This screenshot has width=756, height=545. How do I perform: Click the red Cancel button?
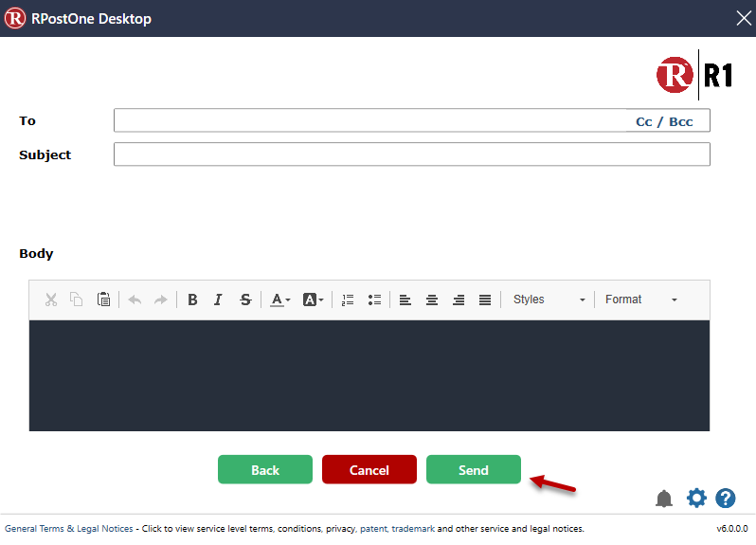pyautogui.click(x=369, y=469)
